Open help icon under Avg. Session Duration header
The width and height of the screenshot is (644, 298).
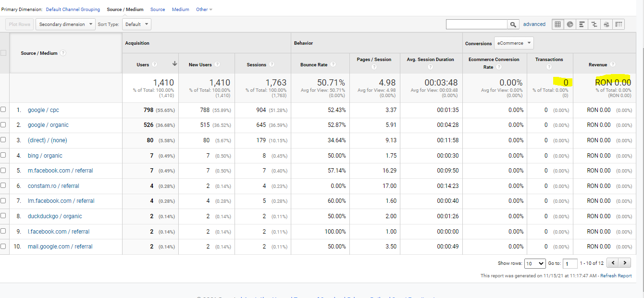[430, 67]
